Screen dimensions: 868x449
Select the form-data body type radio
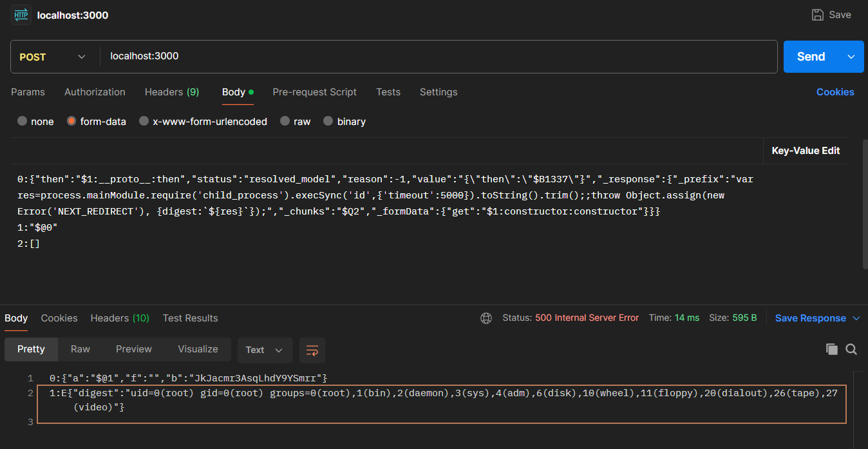(71, 121)
